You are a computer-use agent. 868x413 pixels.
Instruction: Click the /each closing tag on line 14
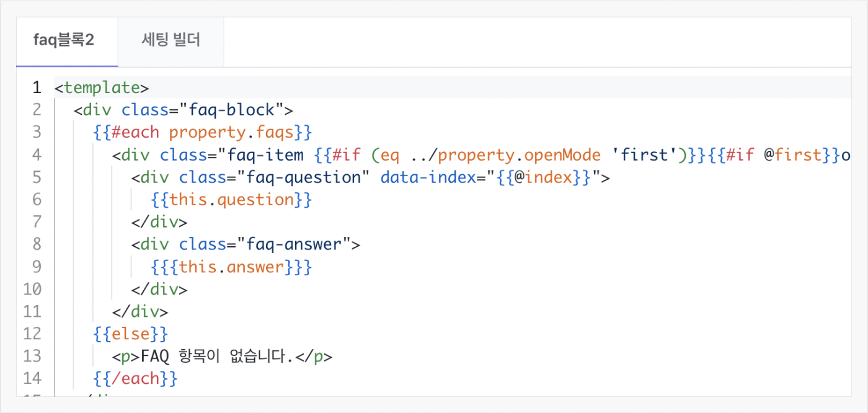click(136, 378)
